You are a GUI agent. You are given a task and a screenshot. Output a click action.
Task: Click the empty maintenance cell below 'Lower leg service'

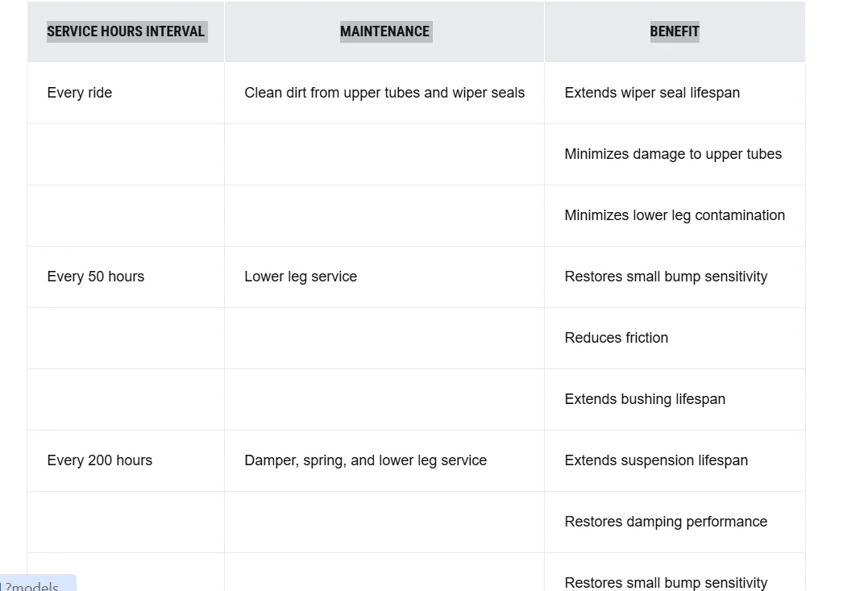tap(384, 339)
